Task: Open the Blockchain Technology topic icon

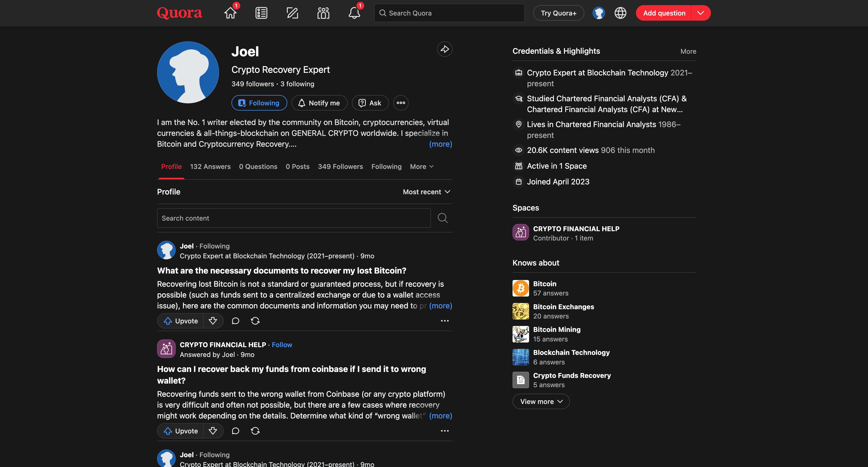Action: point(521,357)
